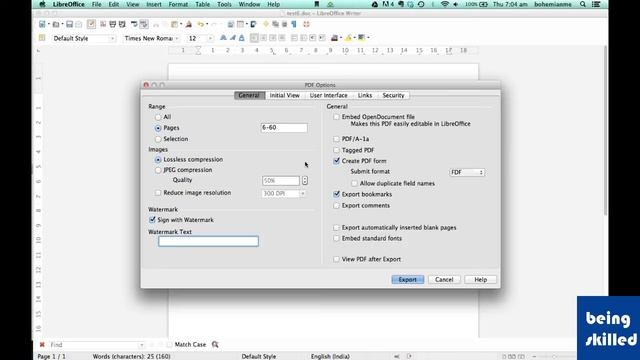Select the All range radio button
640x360 pixels.
pyautogui.click(x=158, y=117)
